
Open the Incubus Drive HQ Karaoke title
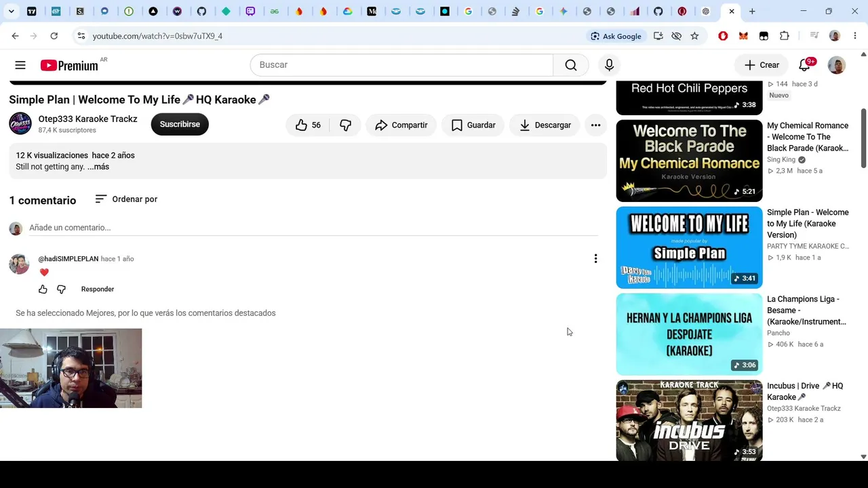805,392
